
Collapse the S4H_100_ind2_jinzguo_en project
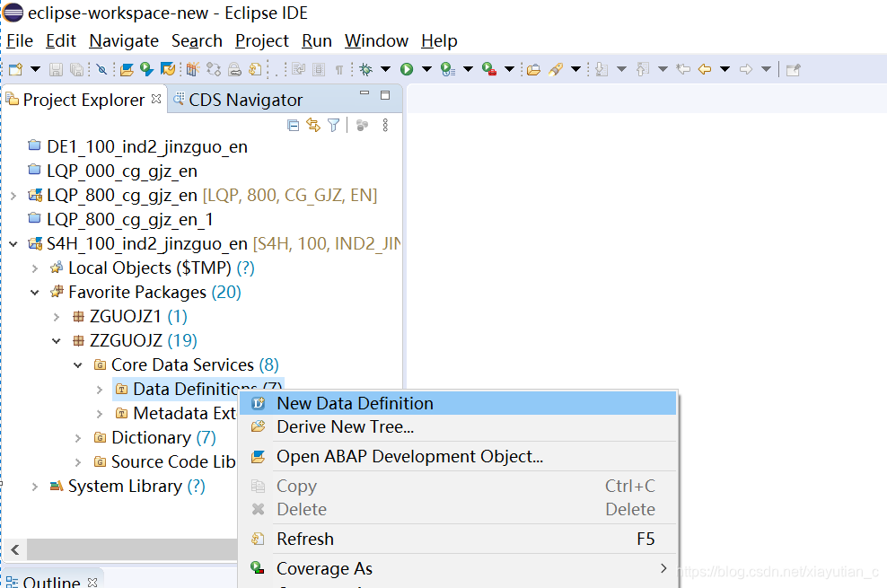click(13, 244)
